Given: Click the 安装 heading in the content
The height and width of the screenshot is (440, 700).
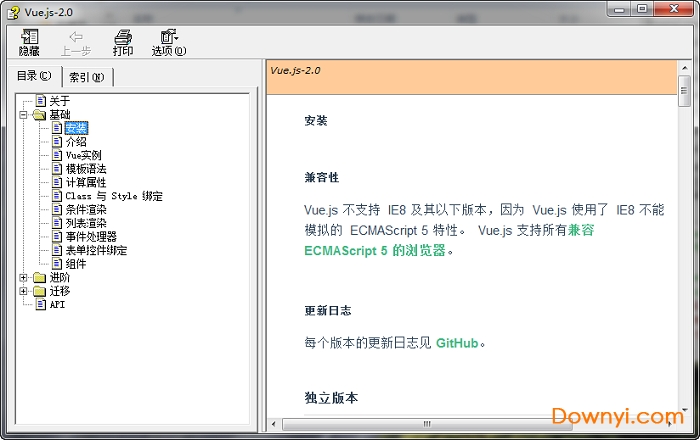Looking at the screenshot, I should click(316, 120).
